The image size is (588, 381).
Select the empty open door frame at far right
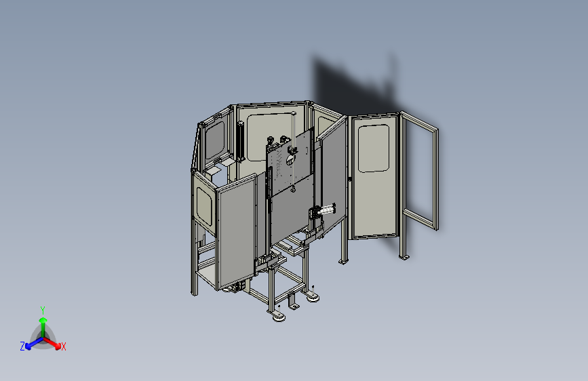pyautogui.click(x=419, y=170)
